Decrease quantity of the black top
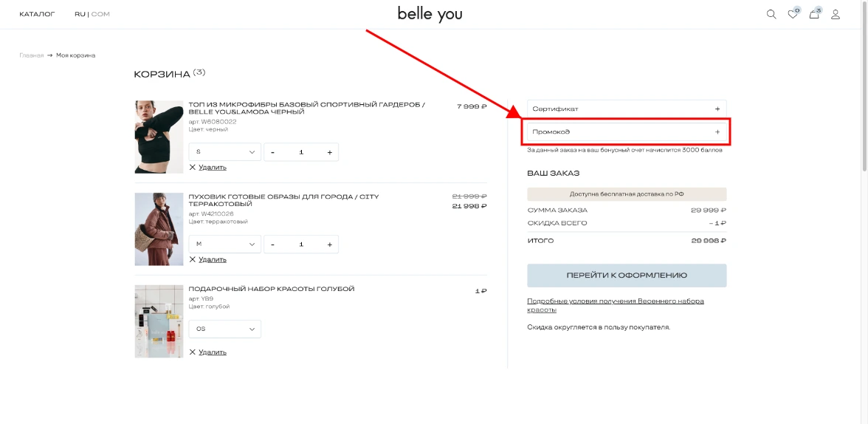The width and height of the screenshot is (868, 424). pos(273,152)
